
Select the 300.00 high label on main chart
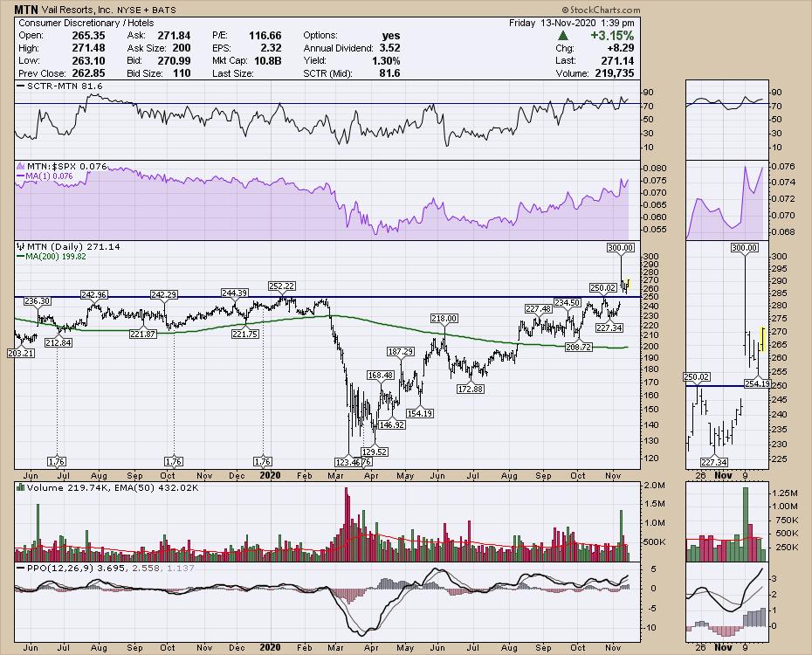click(619, 248)
